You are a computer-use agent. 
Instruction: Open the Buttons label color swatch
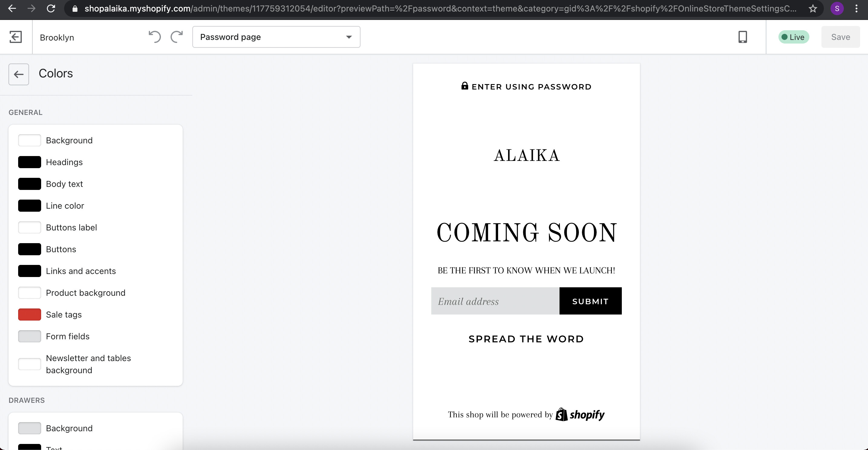[x=30, y=227]
